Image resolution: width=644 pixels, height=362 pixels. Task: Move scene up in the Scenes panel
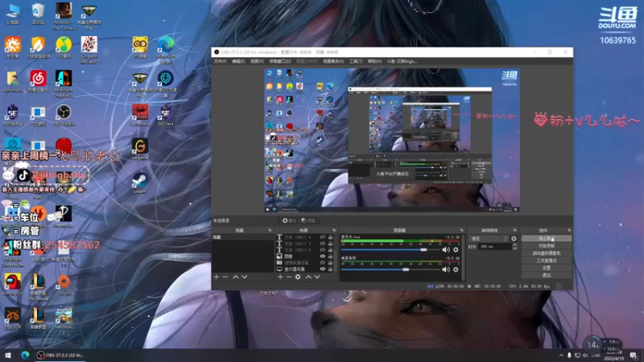(236, 277)
